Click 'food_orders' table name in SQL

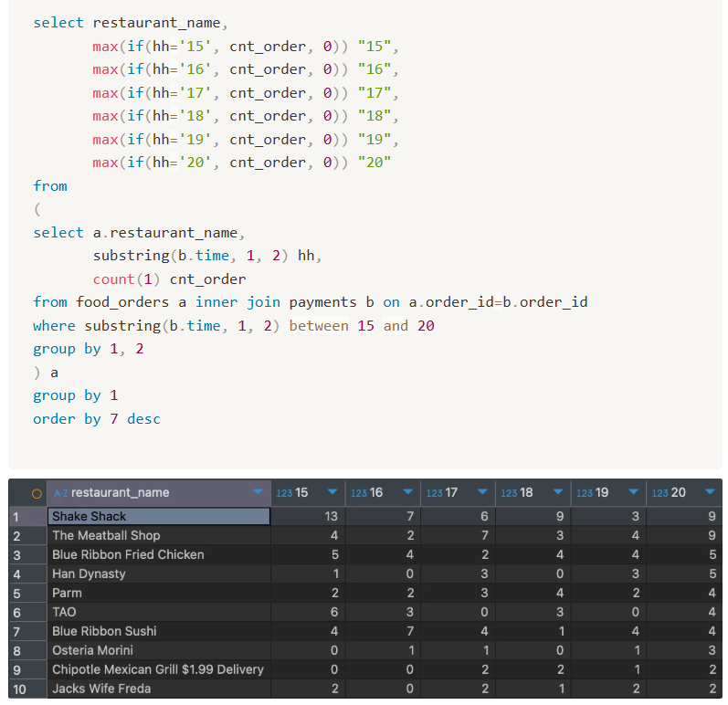click(x=122, y=302)
